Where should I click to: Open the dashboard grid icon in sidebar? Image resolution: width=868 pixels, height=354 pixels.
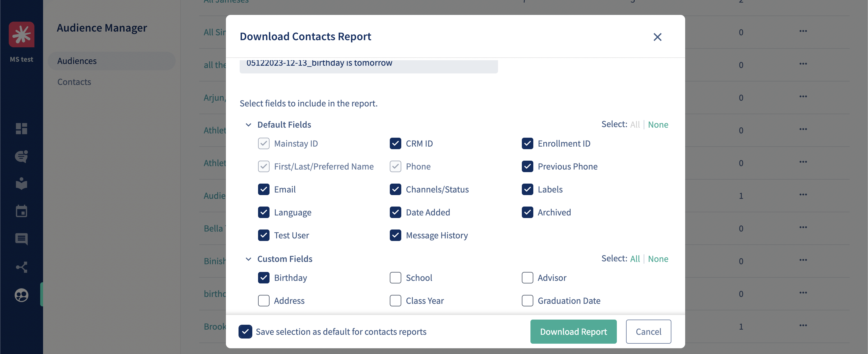pos(22,128)
